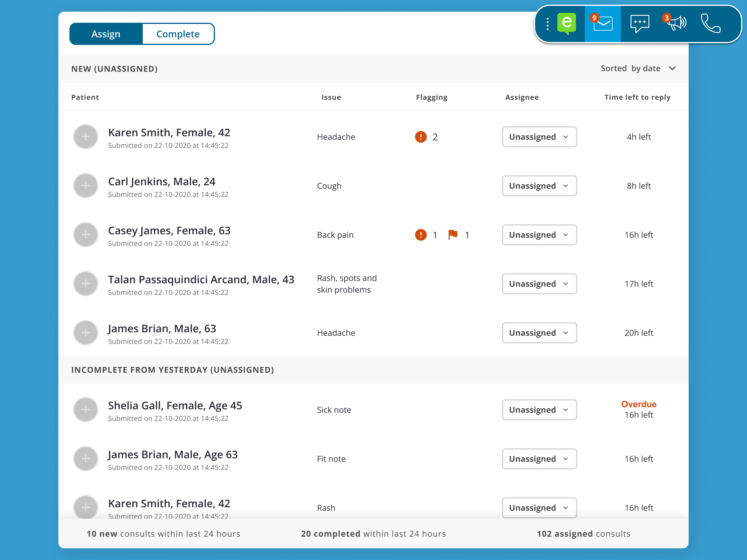Viewport: 747px width, 560px height.
Task: Open Unassigned dropdown for the Fit note row
Action: (x=539, y=459)
